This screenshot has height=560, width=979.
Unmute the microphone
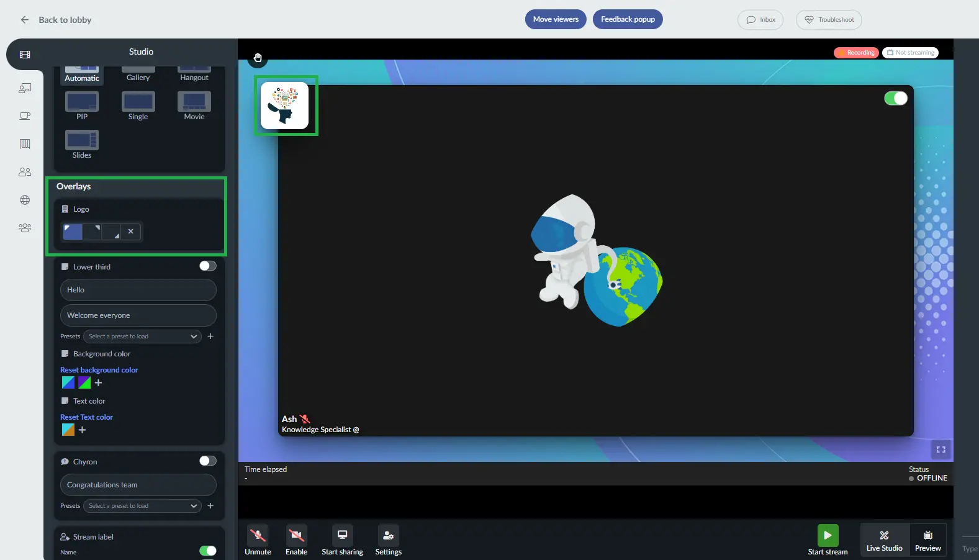click(258, 540)
